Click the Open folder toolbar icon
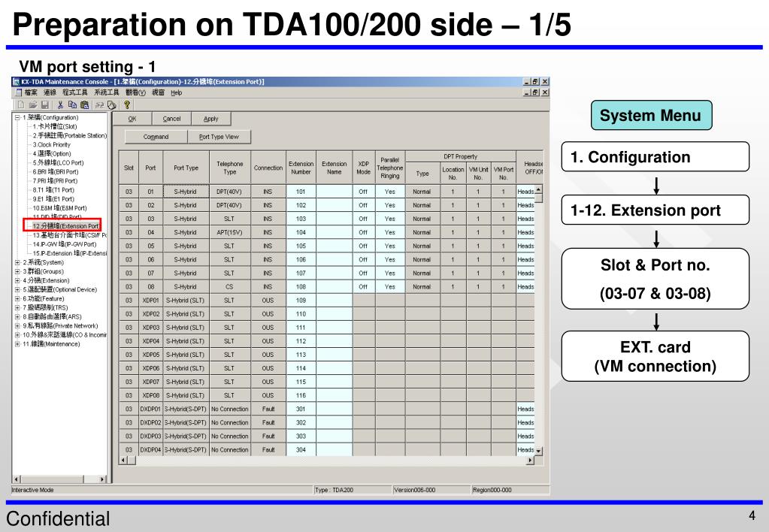This screenshot has width=769, height=532. point(33,104)
